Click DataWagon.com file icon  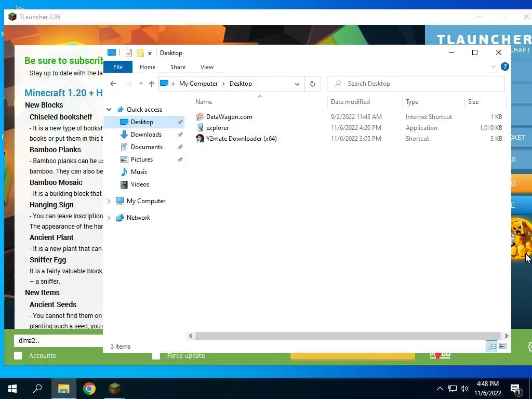point(200,117)
